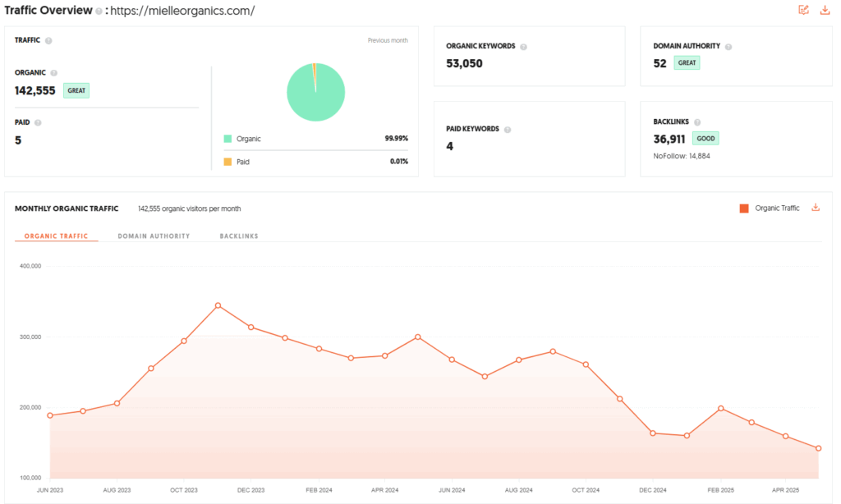
Task: Open help icon next to Traffic Overview title
Action: 99,11
